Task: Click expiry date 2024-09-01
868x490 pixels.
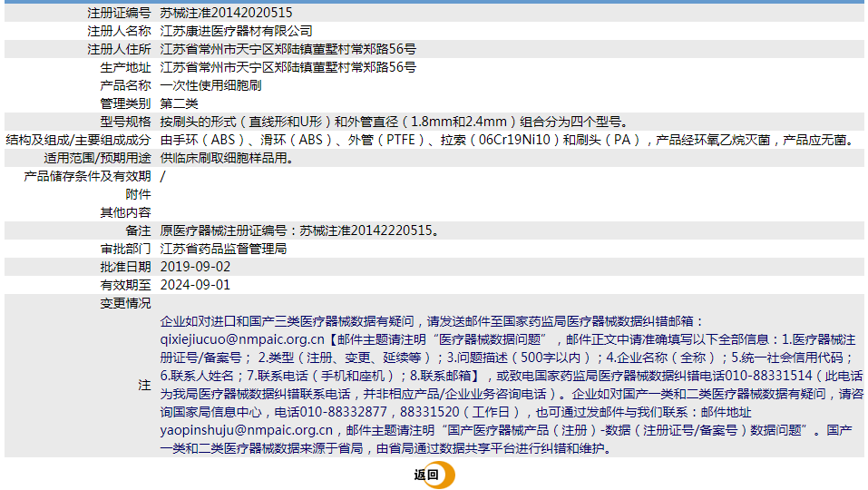Action: click(195, 285)
